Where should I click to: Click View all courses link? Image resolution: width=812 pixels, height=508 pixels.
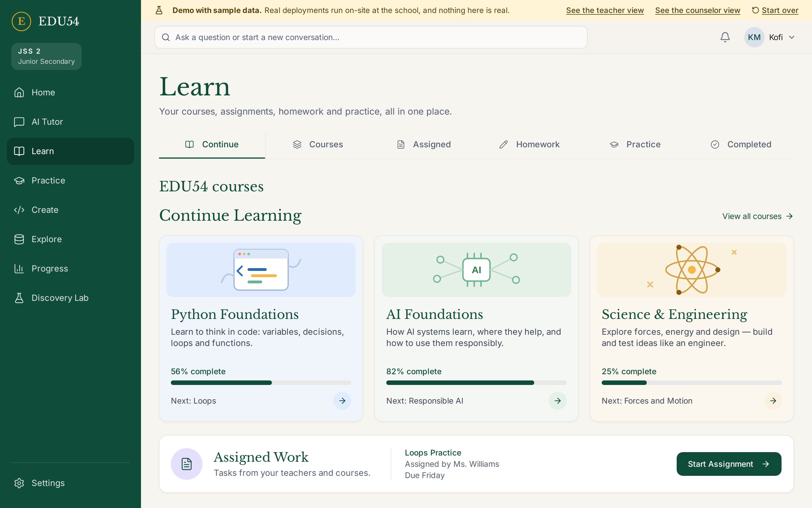tap(758, 216)
